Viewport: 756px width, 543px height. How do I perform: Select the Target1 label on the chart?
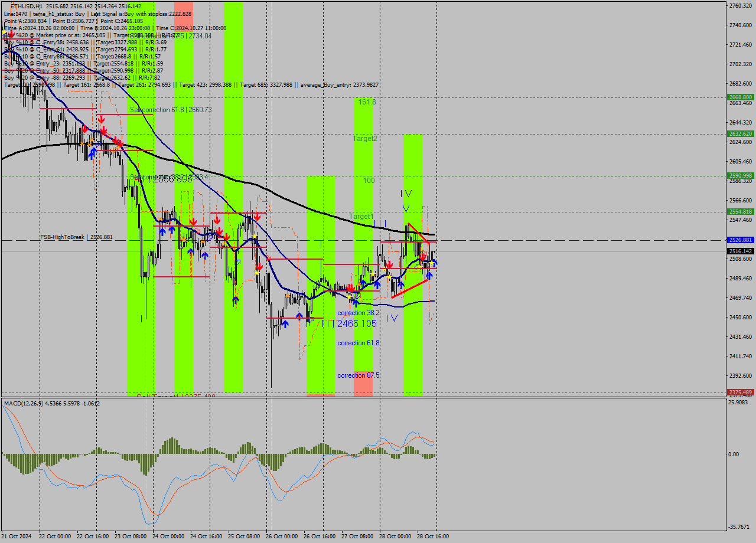pos(361,217)
